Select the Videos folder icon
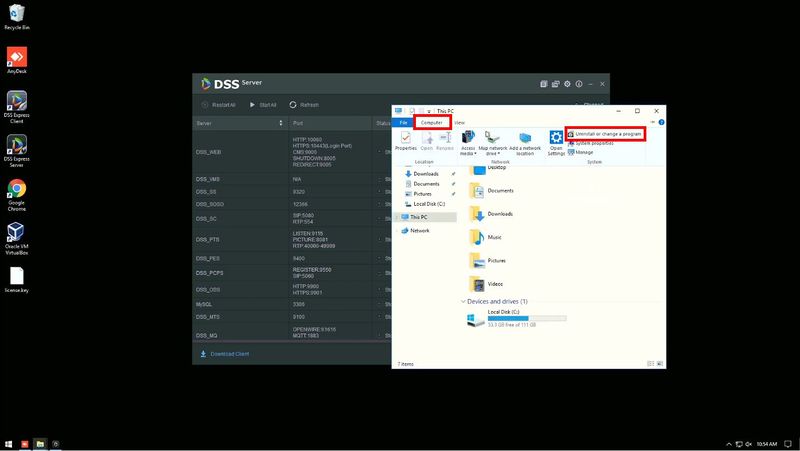The image size is (800, 451). pyautogui.click(x=478, y=284)
